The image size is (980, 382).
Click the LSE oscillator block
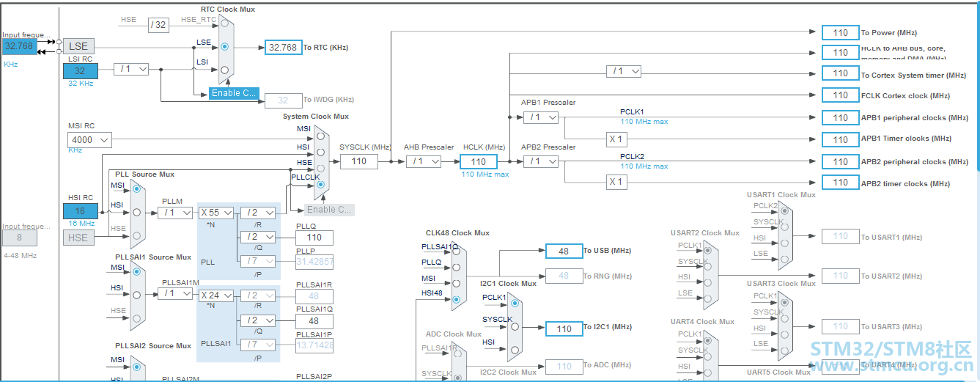79,46
